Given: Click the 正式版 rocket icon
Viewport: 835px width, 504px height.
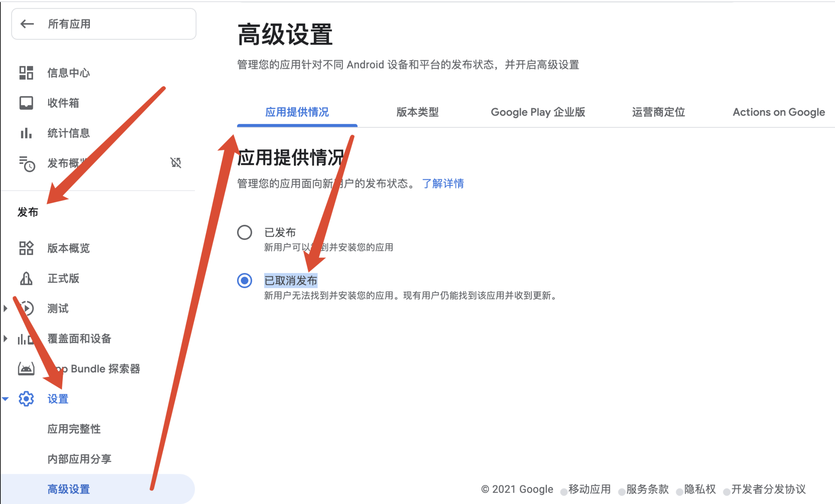Looking at the screenshot, I should coord(26,278).
